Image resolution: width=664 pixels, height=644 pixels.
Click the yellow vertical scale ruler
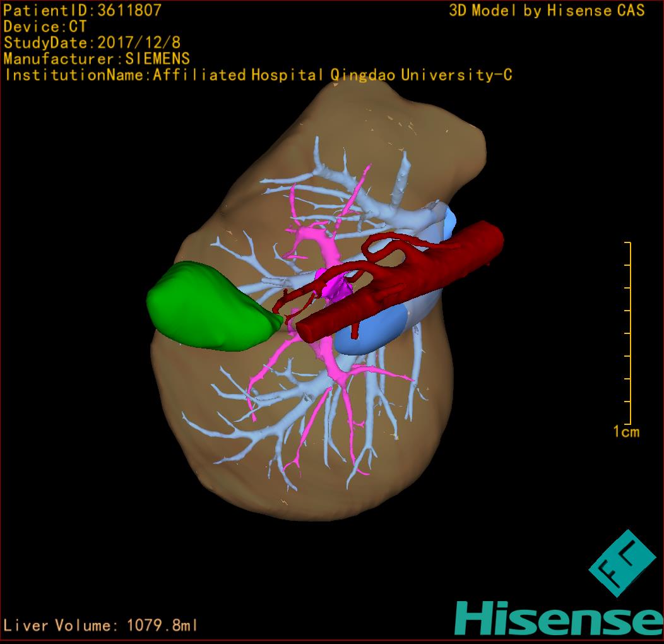[x=629, y=333]
